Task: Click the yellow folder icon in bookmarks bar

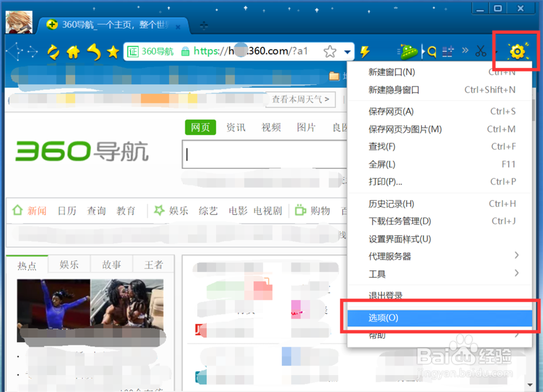Action: [334, 76]
